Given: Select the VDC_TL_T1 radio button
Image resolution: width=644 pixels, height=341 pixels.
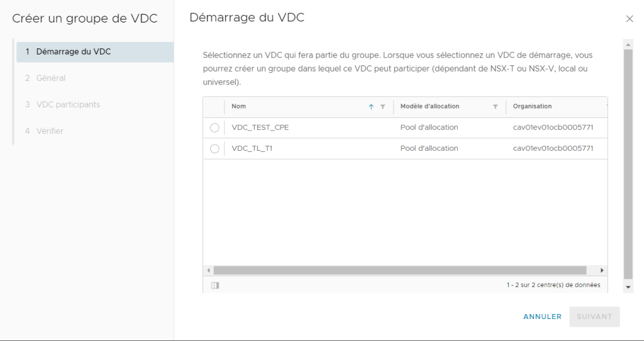Looking at the screenshot, I should (x=214, y=149).
